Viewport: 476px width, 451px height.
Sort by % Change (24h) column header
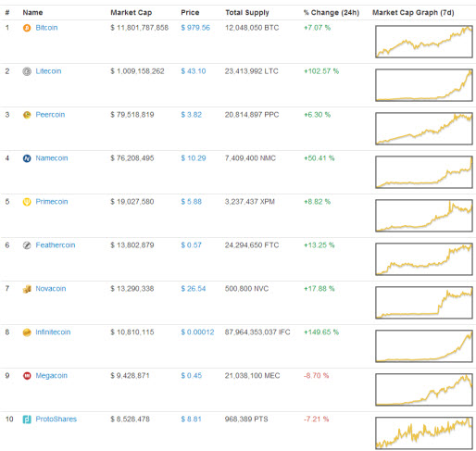pyautogui.click(x=332, y=13)
